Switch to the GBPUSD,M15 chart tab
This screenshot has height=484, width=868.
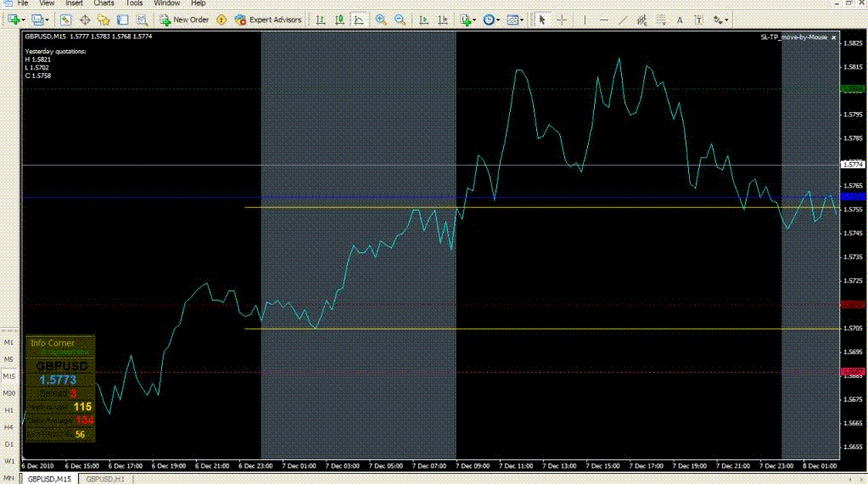(x=50, y=479)
